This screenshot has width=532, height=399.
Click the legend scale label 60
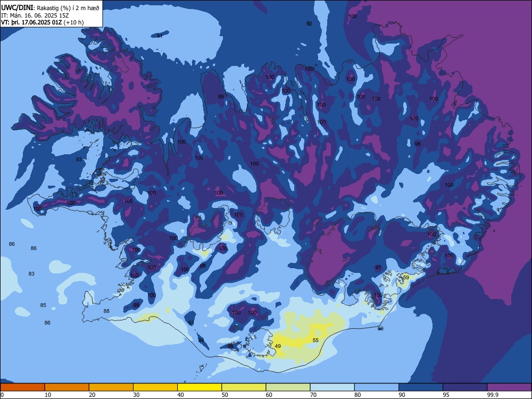pyautogui.click(x=269, y=395)
